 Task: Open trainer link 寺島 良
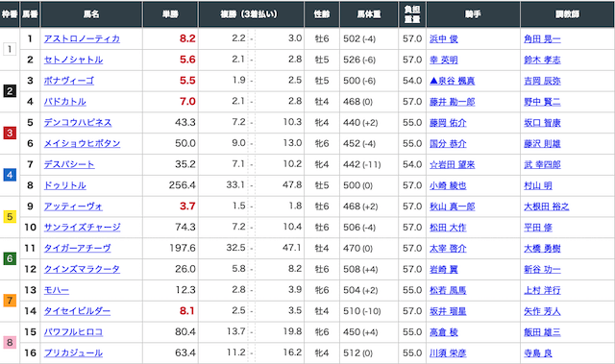click(x=538, y=353)
